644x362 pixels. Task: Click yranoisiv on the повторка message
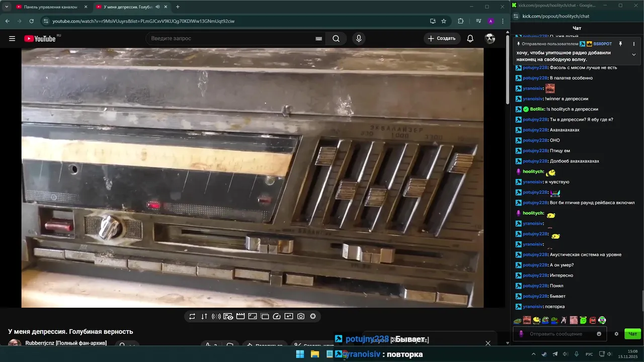point(533,307)
